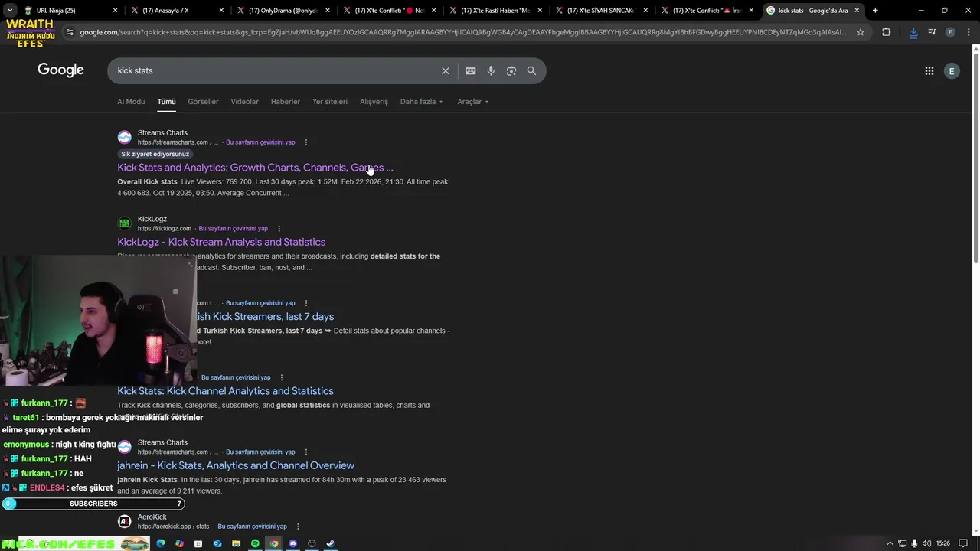Open jahrein - Kick Stats, Analytics and Channel Overview

236,465
